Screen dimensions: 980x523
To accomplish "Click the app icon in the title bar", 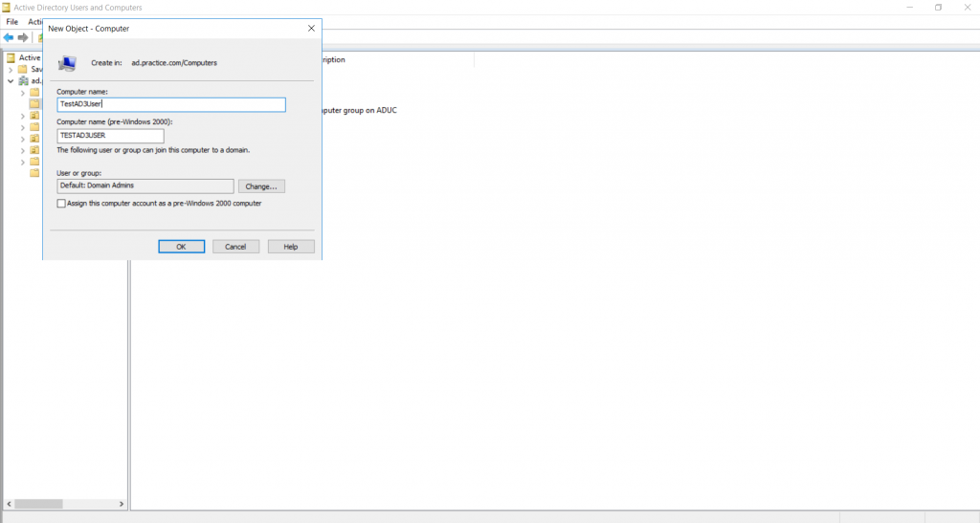I will [x=7, y=8].
